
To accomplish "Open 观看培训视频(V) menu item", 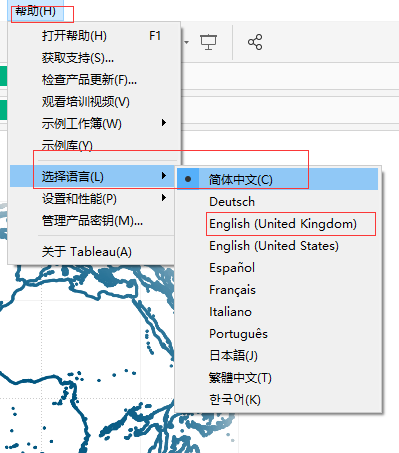I will click(x=95, y=102).
